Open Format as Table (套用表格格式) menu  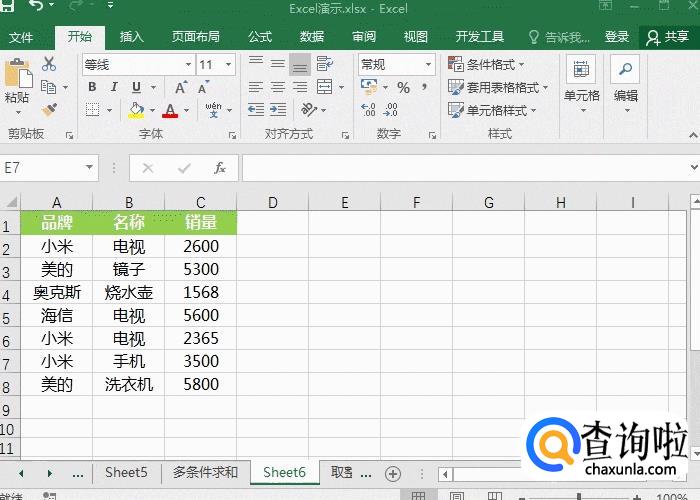tap(498, 88)
